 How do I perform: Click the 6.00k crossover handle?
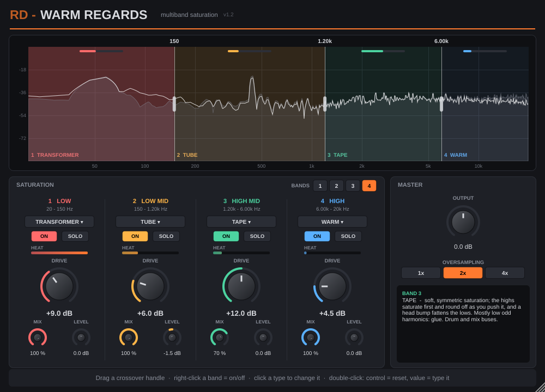441,104
